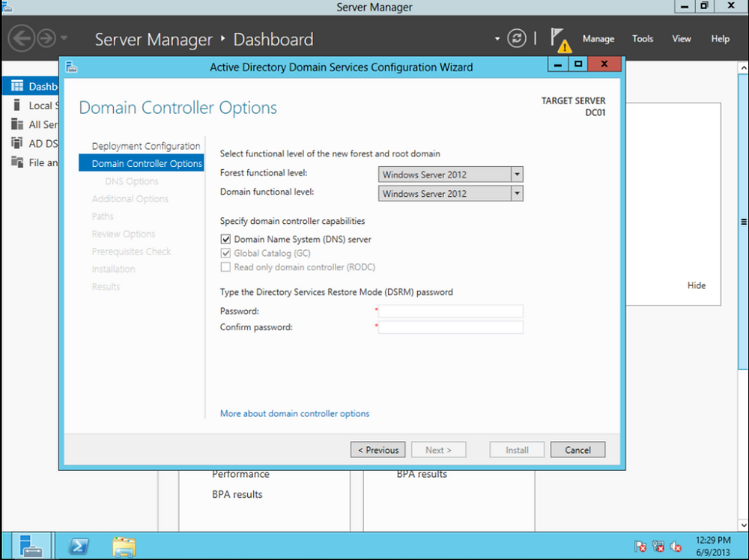
Task: Open dropdown arrow left of refresh icon
Action: [497, 39]
